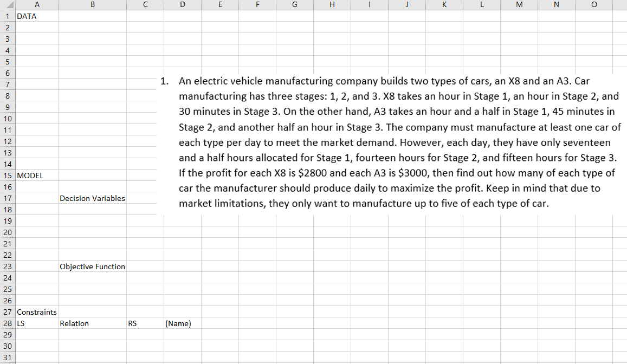
Task: Click the Constraints cell
Action: tap(36, 312)
